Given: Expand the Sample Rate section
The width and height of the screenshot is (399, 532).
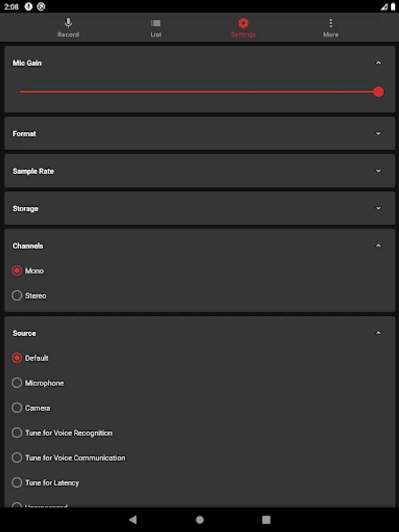Looking at the screenshot, I should (x=379, y=171).
